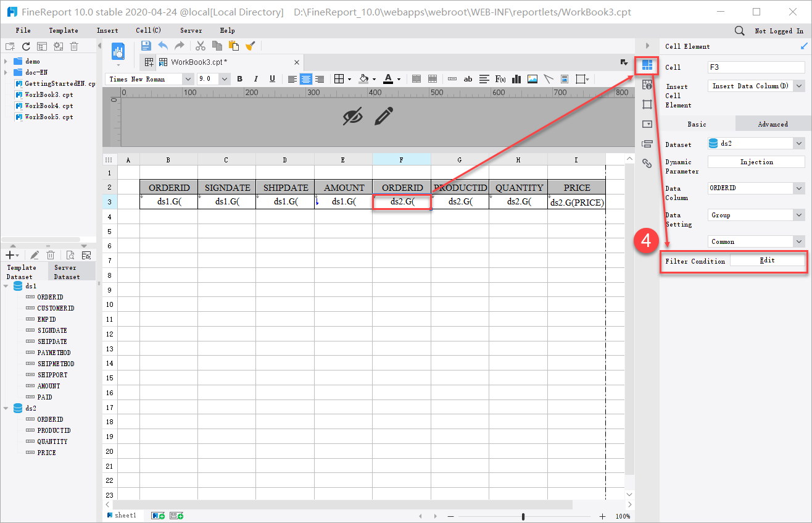This screenshot has width=812, height=523.
Task: Save the WorkBook3 template
Action: pyautogui.click(x=146, y=45)
